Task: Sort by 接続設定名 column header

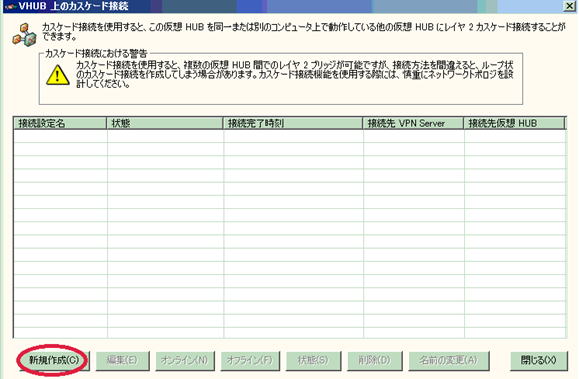Action: pyautogui.click(x=60, y=123)
